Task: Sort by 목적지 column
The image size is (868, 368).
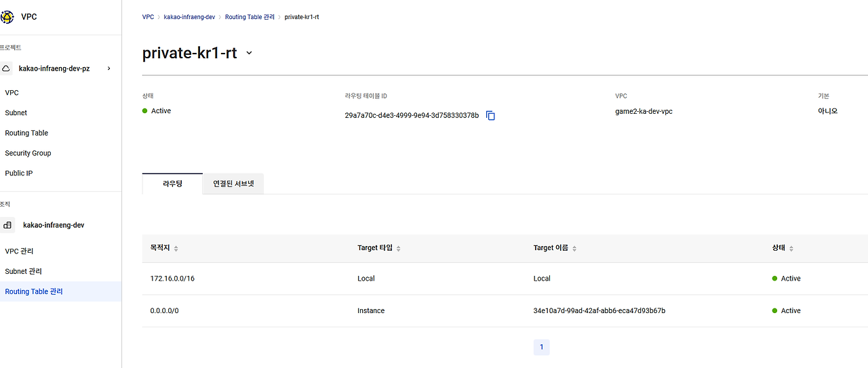Action: [176, 249]
